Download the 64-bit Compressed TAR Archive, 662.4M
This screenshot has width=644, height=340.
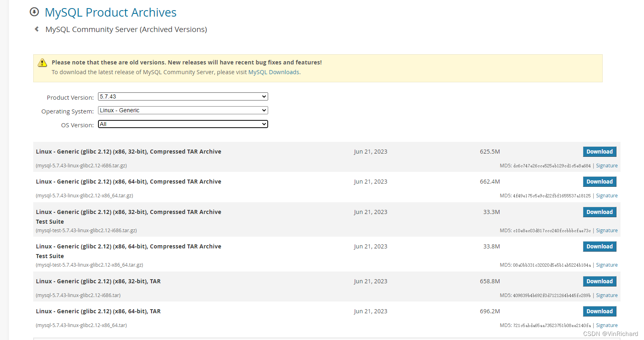(x=599, y=182)
